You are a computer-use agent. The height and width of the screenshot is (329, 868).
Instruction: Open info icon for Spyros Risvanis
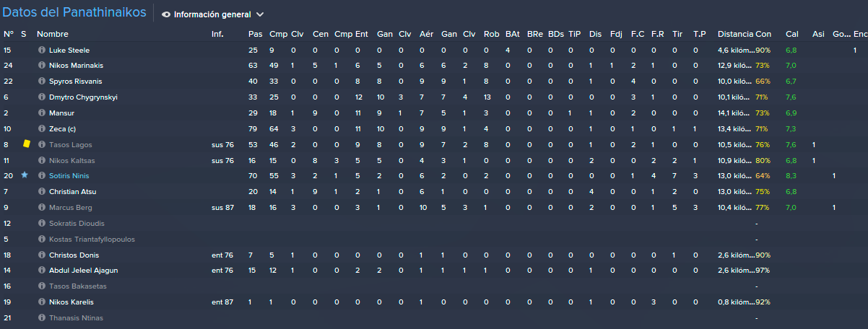coord(41,82)
